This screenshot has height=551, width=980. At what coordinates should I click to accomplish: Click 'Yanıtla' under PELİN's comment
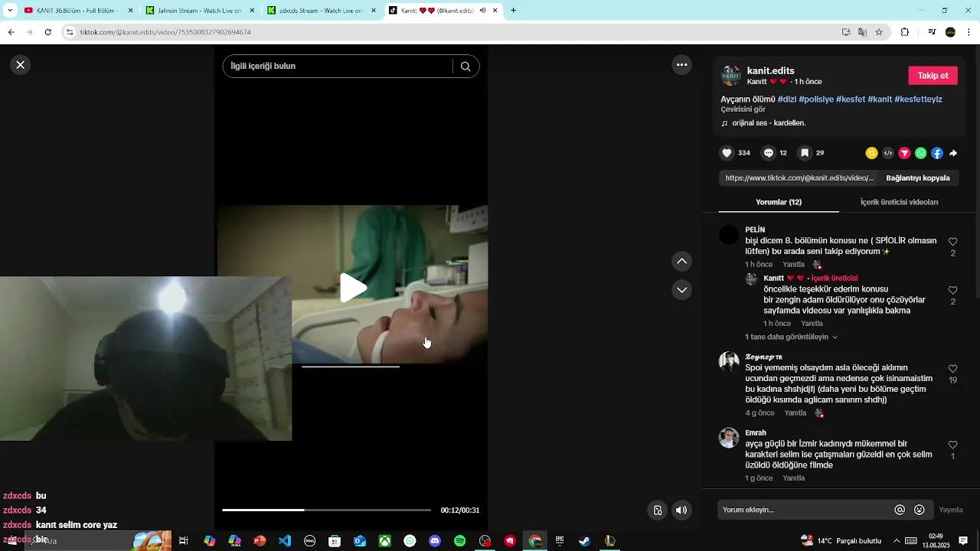793,265
